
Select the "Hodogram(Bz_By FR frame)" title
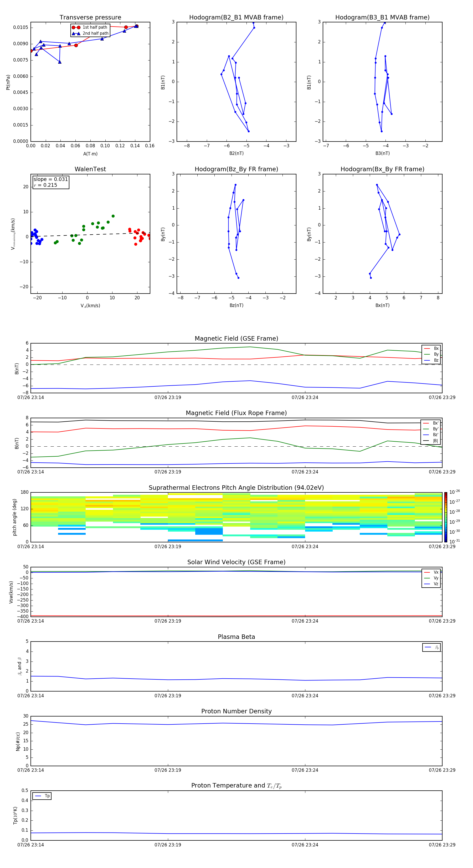pos(236,169)
